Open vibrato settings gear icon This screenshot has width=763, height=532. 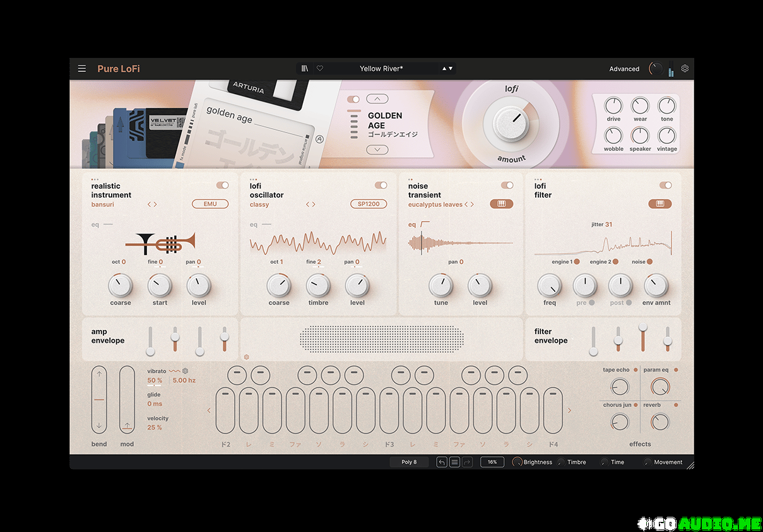(186, 371)
